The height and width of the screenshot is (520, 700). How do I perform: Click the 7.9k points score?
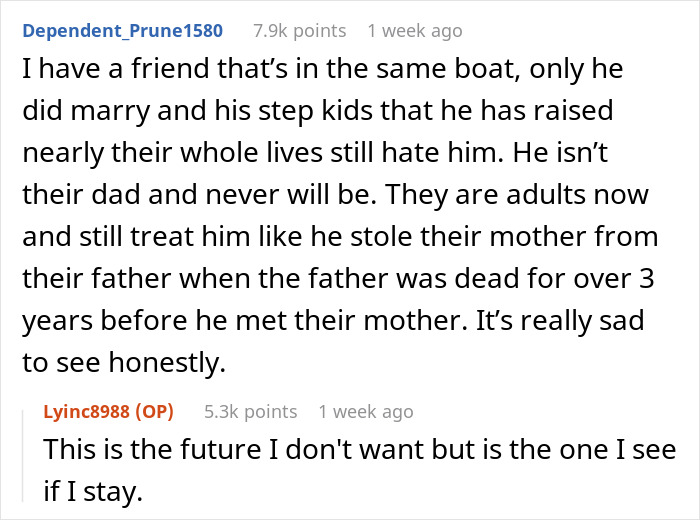click(300, 30)
